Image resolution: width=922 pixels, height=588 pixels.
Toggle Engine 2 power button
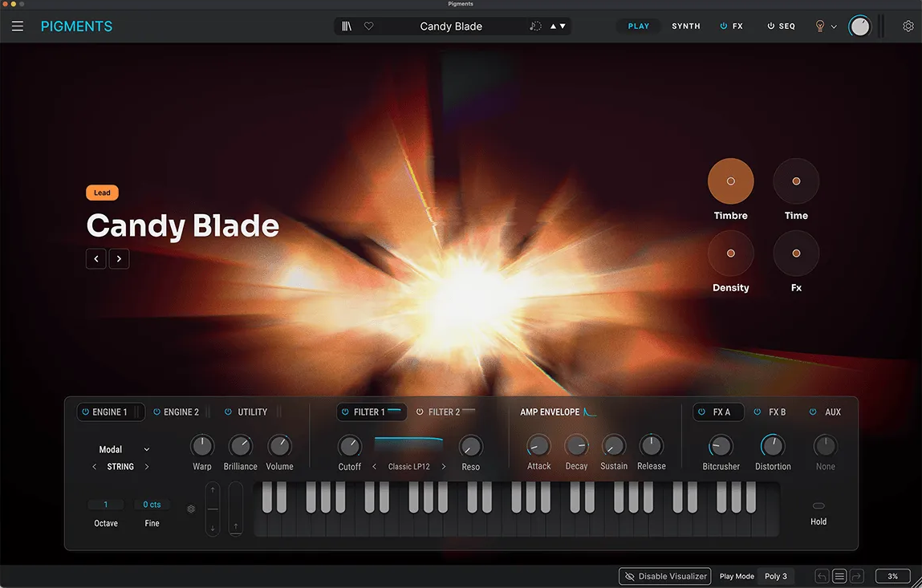tap(156, 412)
